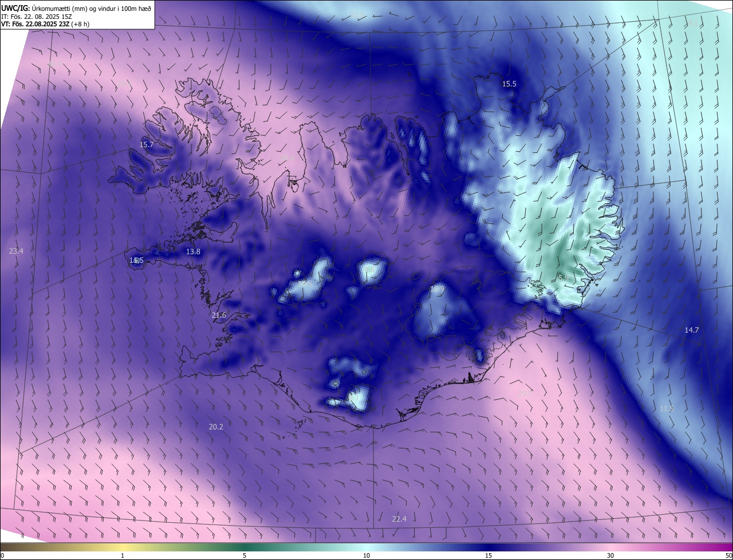Click the colorbar tick label 50
This screenshot has height=560, width=733.
(x=728, y=555)
